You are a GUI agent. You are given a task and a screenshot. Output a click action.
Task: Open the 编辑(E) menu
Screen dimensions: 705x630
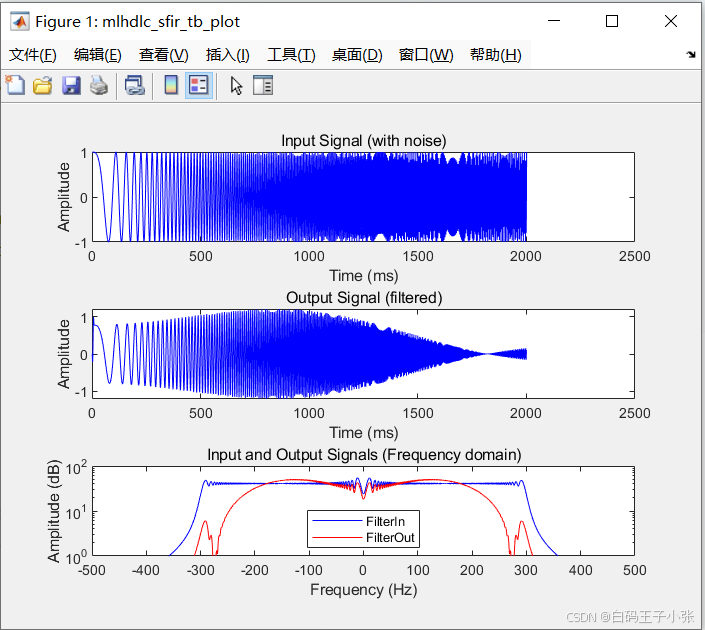point(98,55)
